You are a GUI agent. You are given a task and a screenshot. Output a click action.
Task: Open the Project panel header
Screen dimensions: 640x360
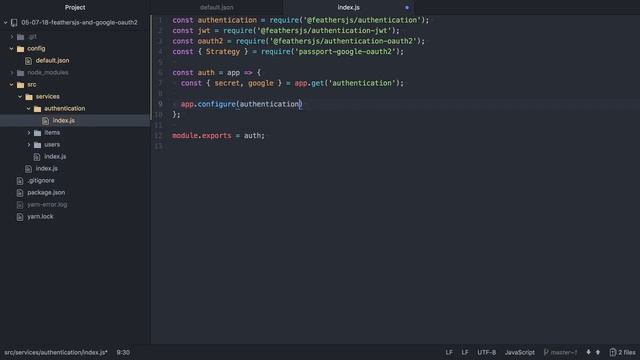[75, 7]
